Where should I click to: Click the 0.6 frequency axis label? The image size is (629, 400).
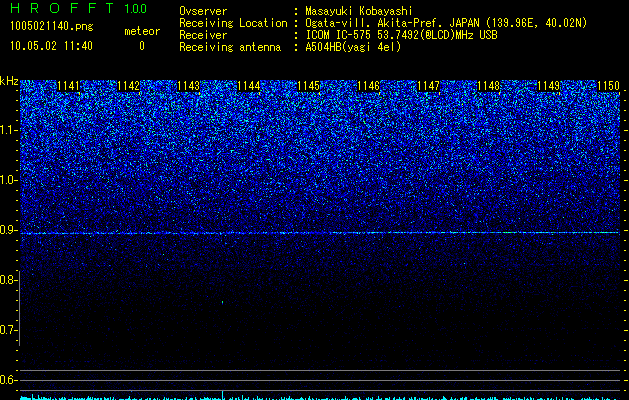[8, 380]
